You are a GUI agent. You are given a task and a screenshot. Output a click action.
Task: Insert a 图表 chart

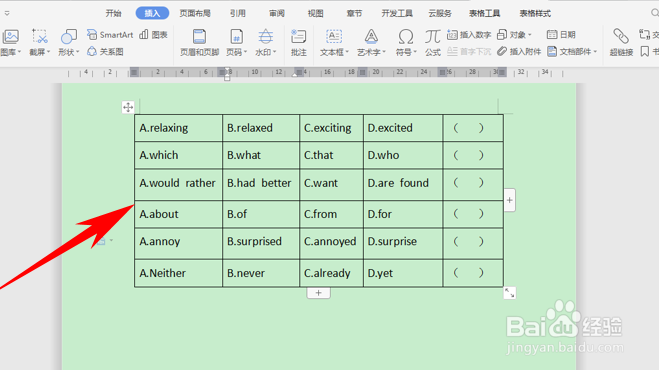[x=153, y=35]
